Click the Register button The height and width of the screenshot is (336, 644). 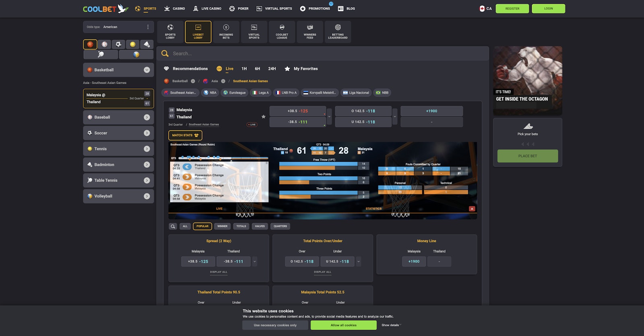[x=512, y=8]
